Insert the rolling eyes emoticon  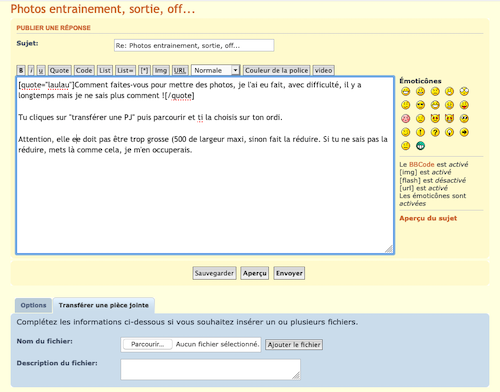tap(464, 118)
